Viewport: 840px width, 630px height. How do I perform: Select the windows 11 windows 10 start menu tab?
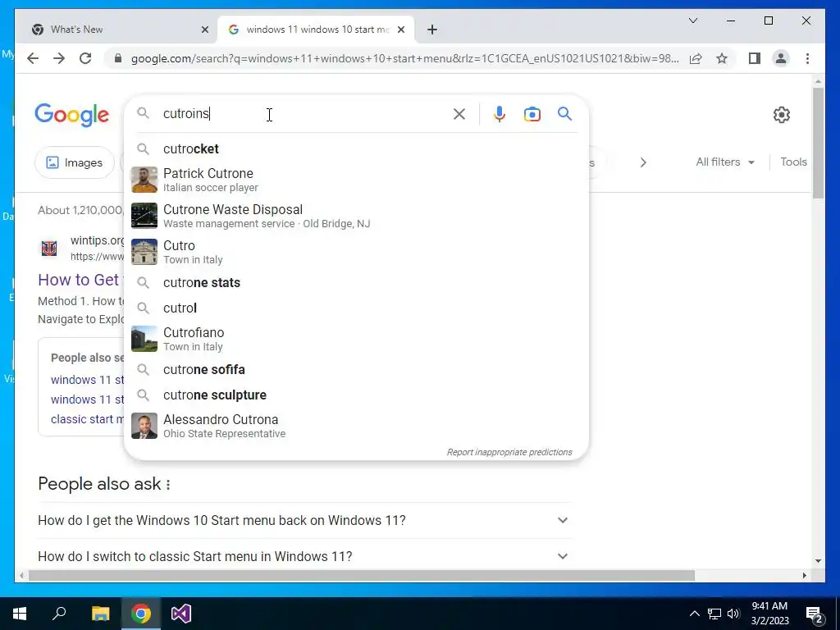(x=316, y=30)
